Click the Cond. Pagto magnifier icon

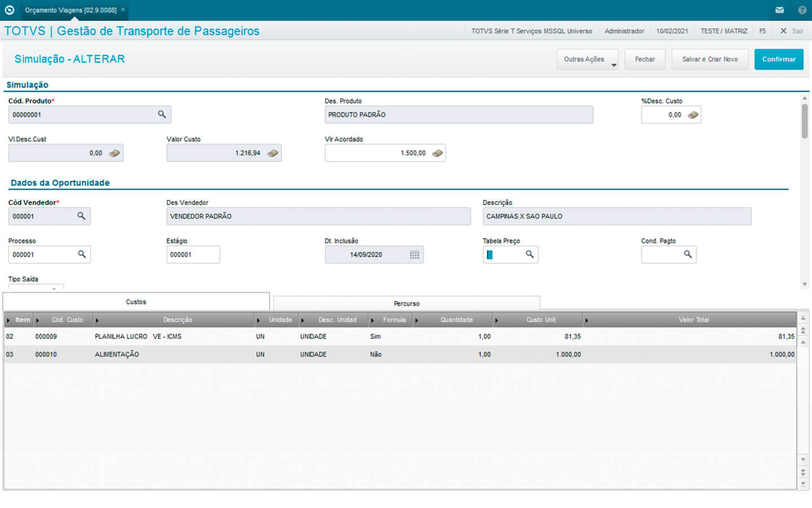687,255
